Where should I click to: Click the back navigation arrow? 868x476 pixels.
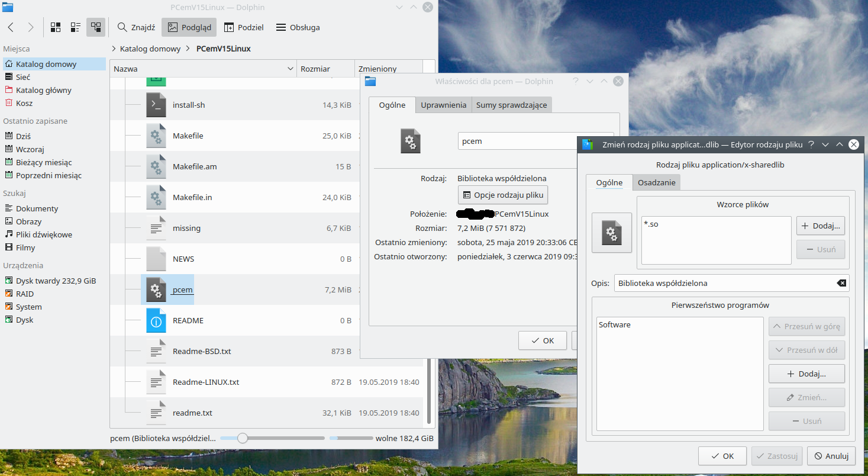point(11,27)
